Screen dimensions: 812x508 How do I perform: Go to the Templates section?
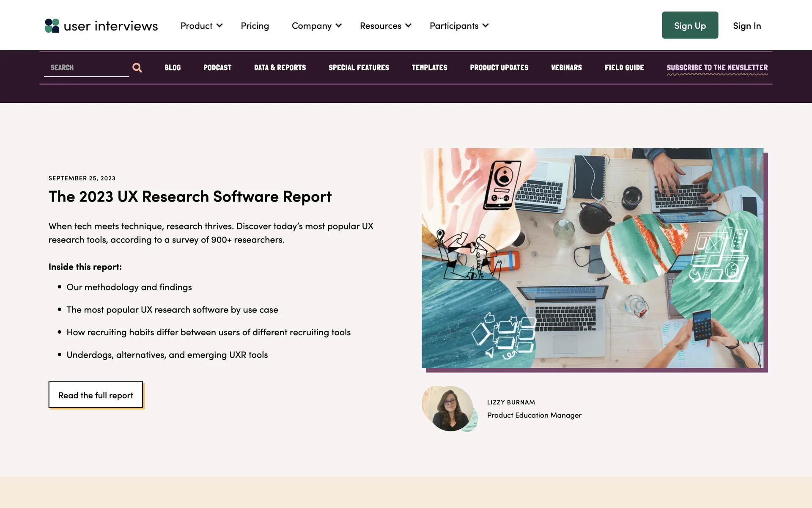429,68
